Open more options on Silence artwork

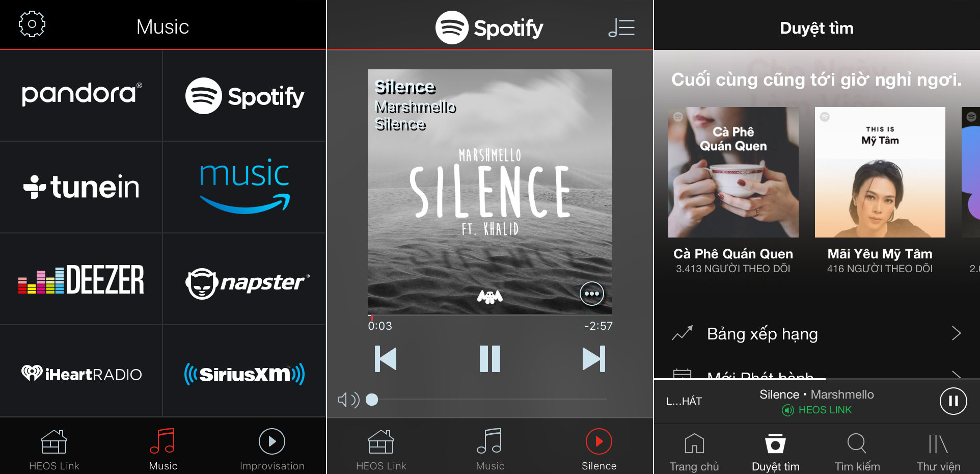coord(591,294)
